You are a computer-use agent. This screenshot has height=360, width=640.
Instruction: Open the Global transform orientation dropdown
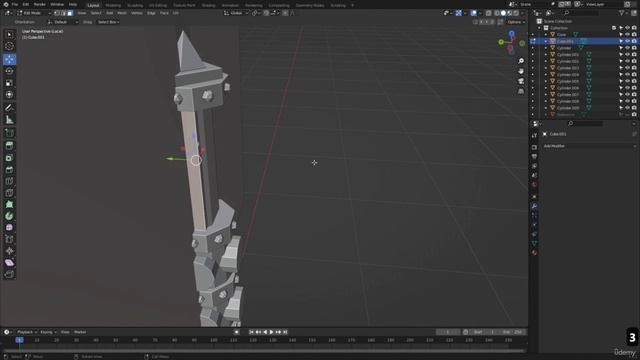236,13
